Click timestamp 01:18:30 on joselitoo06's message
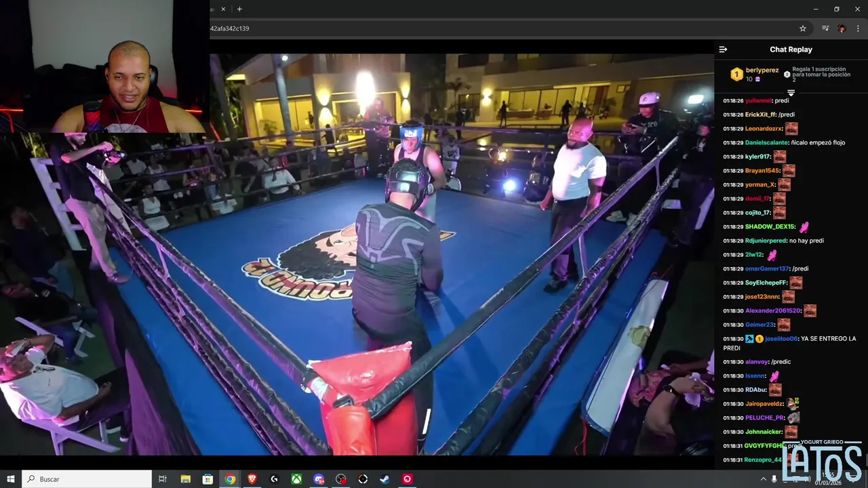Image resolution: width=868 pixels, height=488 pixels. (x=733, y=339)
